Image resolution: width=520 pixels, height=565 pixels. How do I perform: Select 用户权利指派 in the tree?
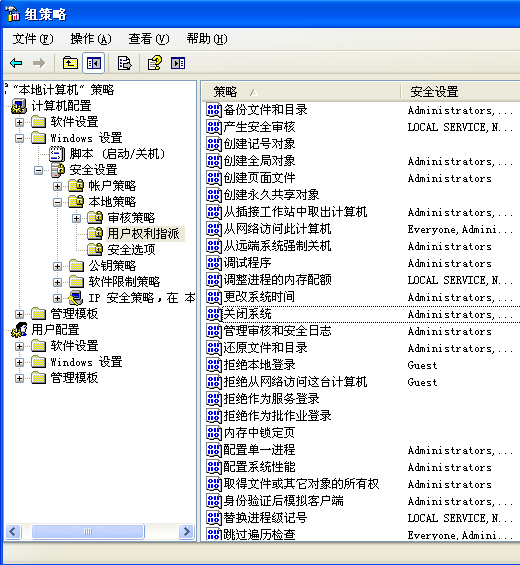(x=143, y=233)
